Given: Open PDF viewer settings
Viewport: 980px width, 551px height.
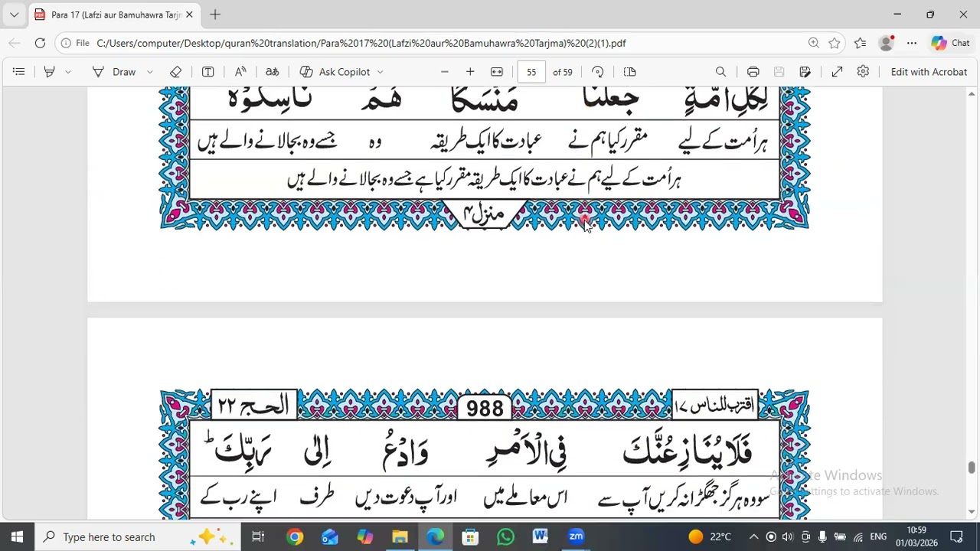Looking at the screenshot, I should pyautogui.click(x=863, y=72).
